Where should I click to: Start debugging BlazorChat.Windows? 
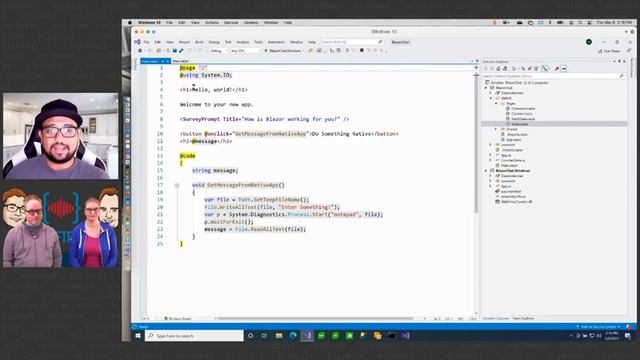[x=283, y=51]
